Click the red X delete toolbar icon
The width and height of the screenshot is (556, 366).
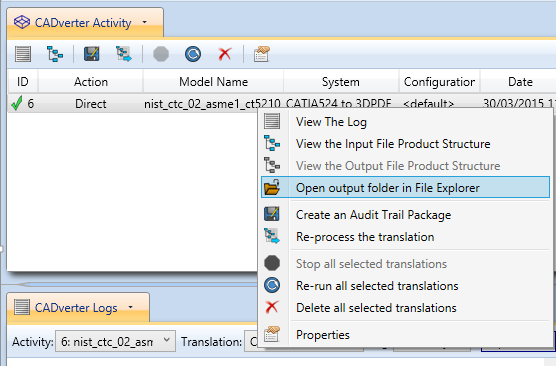[x=225, y=54]
